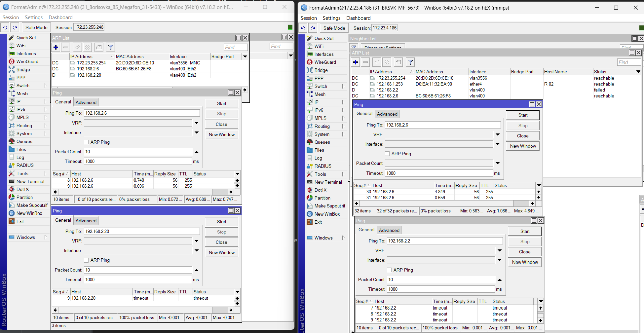Open Dot1X in right window sidebar

click(x=320, y=190)
